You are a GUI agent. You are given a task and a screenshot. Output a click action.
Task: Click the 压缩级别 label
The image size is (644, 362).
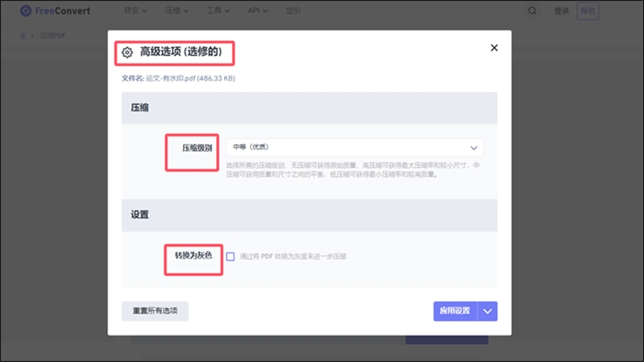click(x=197, y=148)
